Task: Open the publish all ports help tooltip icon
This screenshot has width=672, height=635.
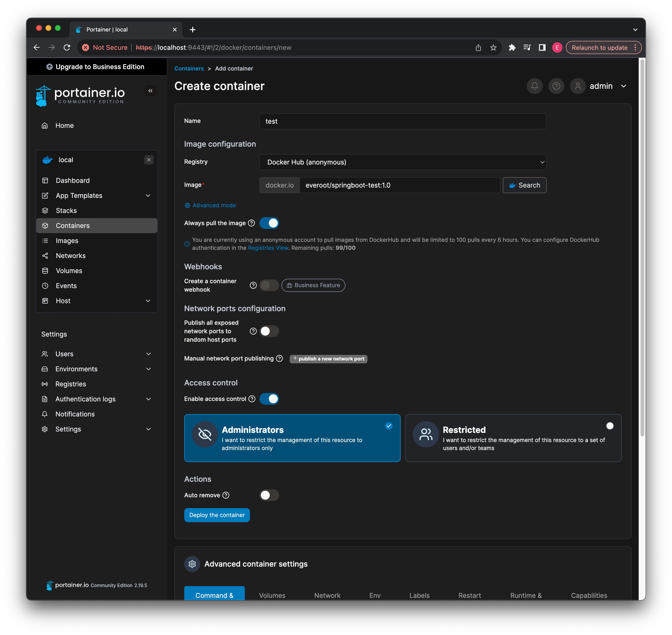Action: [253, 331]
